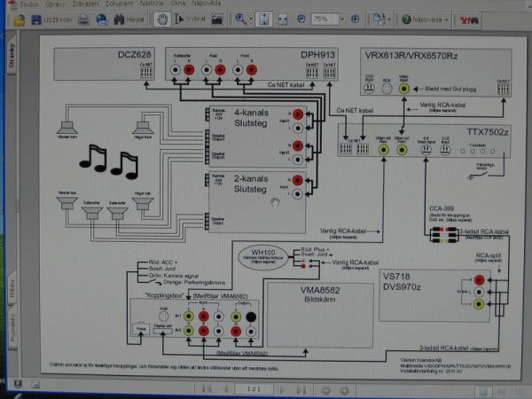Screen dimensions: 532x399
Task: Click the zoom in plus button
Action: pyautogui.click(x=356, y=19)
